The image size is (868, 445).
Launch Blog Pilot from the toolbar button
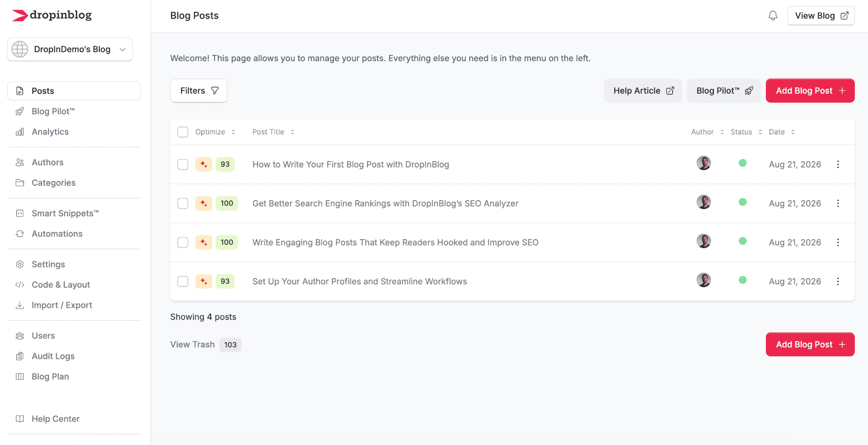coord(724,91)
